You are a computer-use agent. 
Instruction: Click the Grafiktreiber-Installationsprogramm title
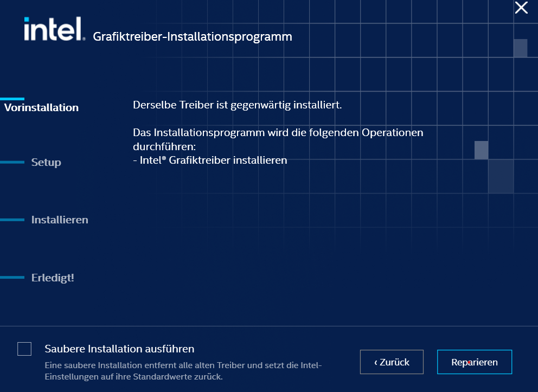193,37
